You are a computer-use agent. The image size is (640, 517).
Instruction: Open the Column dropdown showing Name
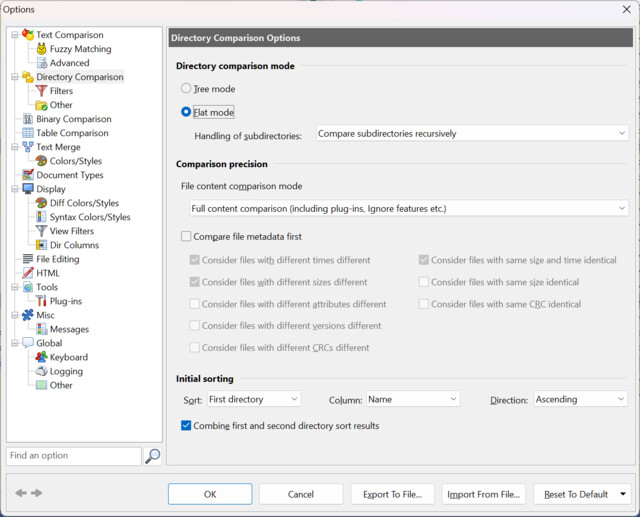[x=413, y=399]
